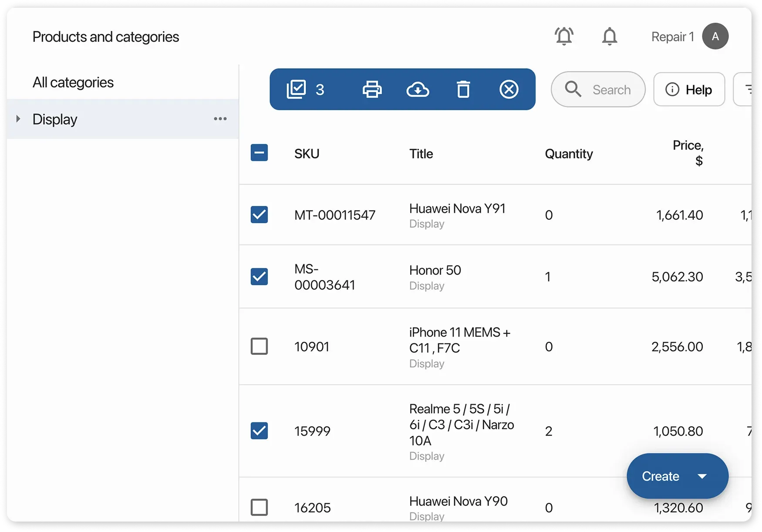Viewport: 762px width, 532px height.
Task: Open the ringing alarm bell reminders
Action: [x=564, y=37]
